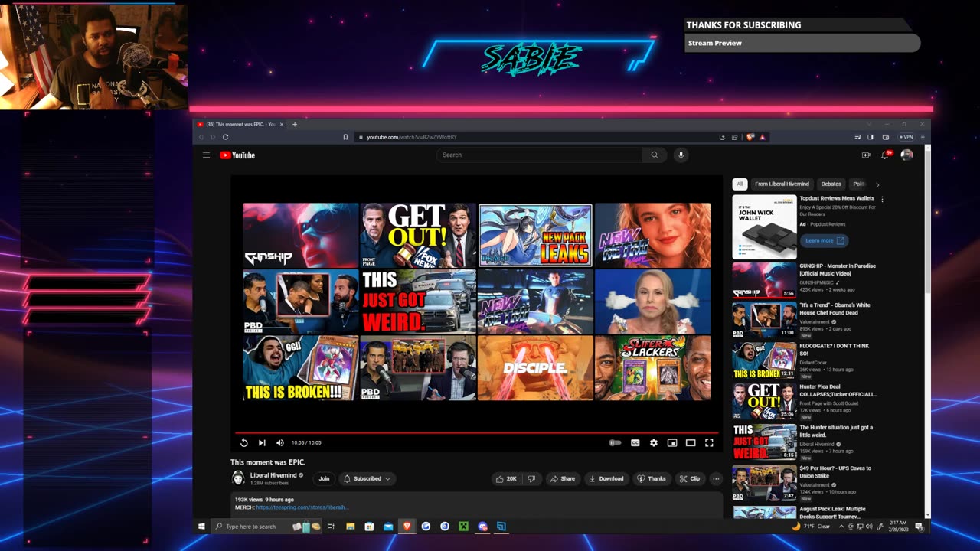
Task: Click the red video progress bar
Action: coord(476,432)
